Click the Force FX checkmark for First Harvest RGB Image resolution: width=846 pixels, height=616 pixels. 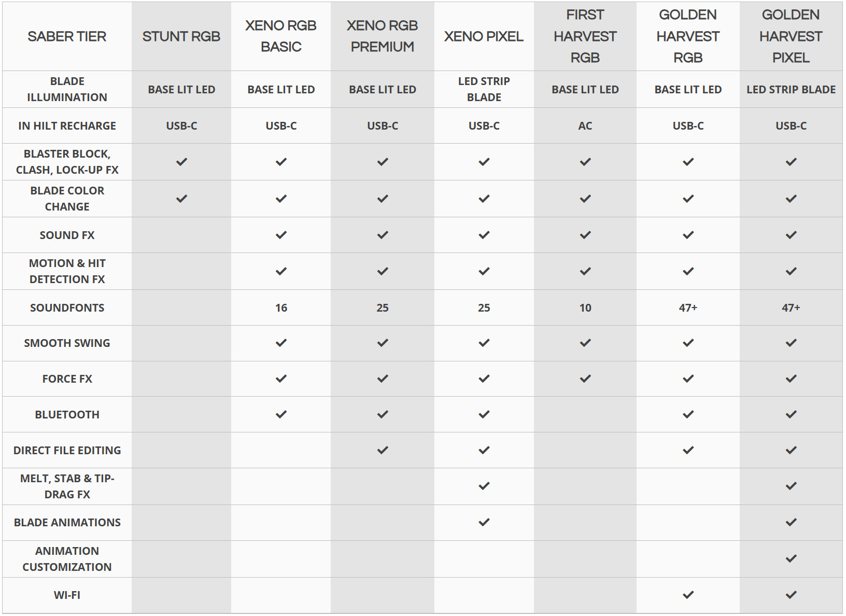585,379
